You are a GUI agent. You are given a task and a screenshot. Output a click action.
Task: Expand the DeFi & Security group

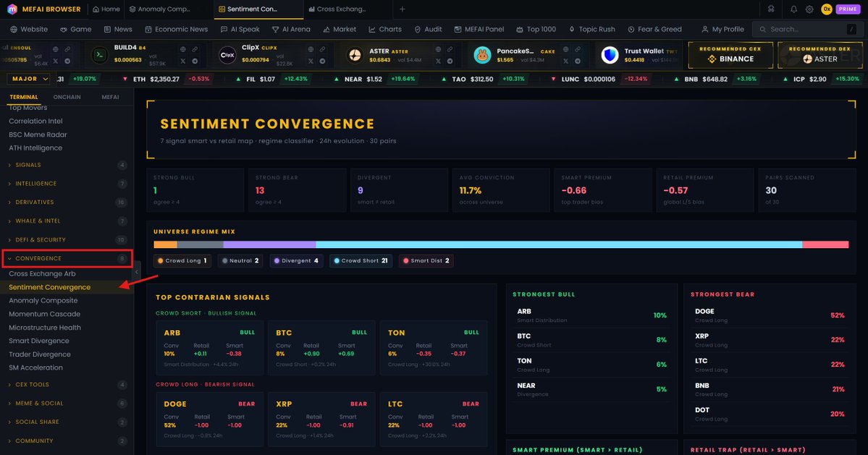click(67, 240)
